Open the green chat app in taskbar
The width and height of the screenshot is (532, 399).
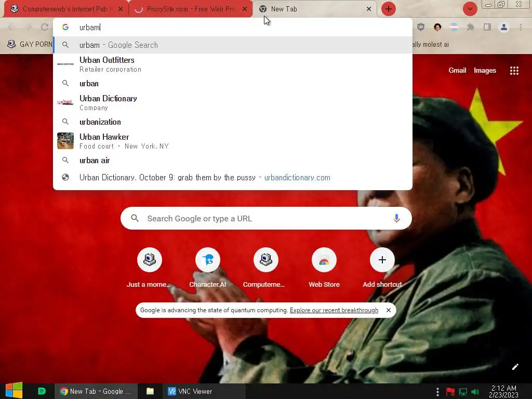pos(42,391)
